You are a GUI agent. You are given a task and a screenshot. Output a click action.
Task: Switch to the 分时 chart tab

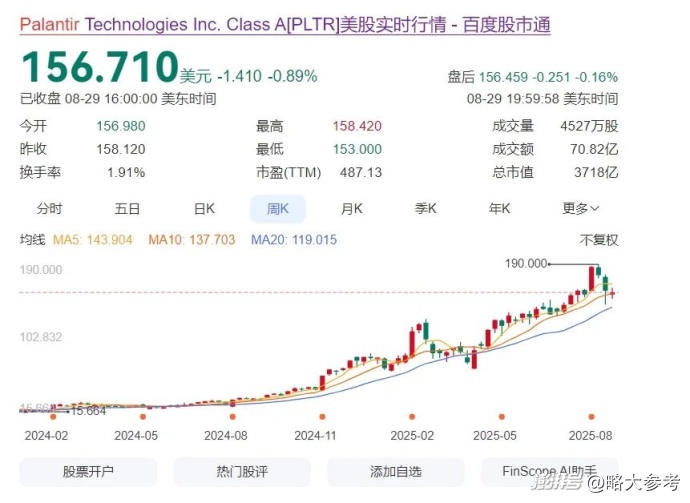point(49,208)
